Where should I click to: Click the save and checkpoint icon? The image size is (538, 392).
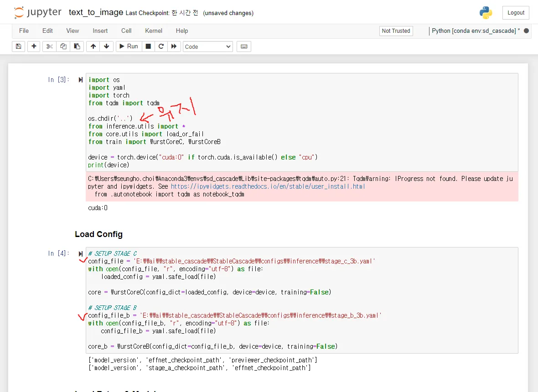pos(18,46)
